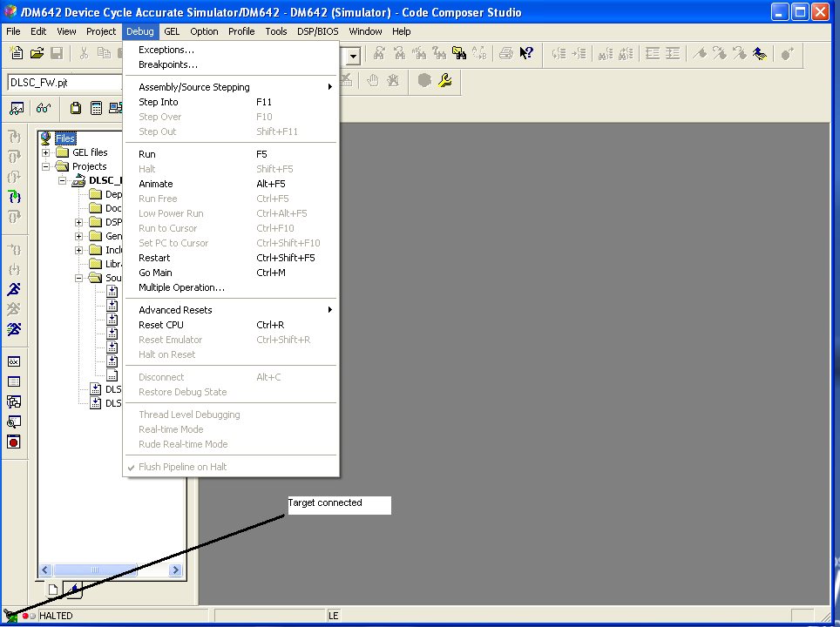The height and width of the screenshot is (627, 840).
Task: Click the yellow wrench build options icon
Action: (445, 81)
